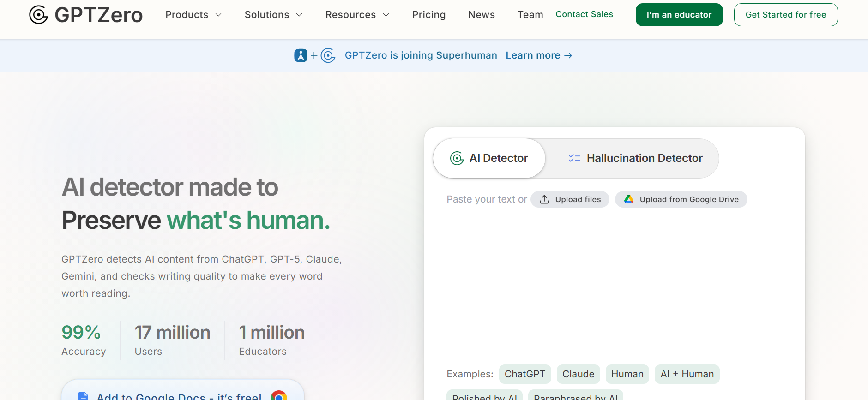This screenshot has width=868, height=400.
Task: Load the AI + Human example
Action: pos(687,374)
